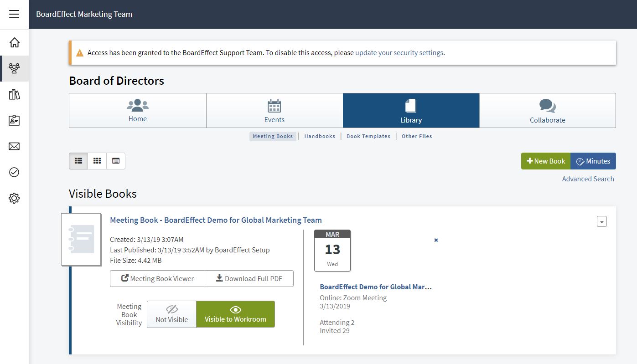
Task: Open Settings via the gear icon
Action: (x=14, y=198)
